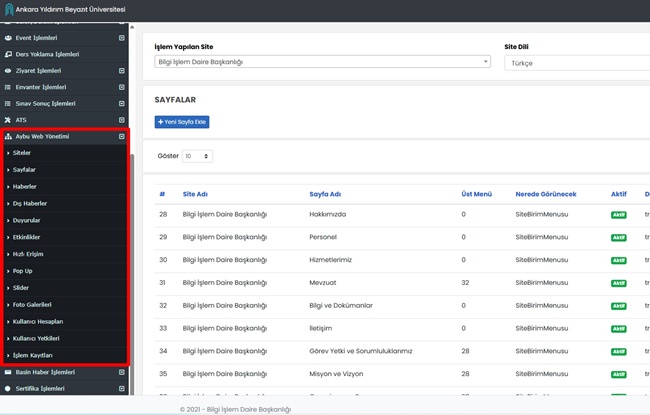Click the Aktif badge of the Hakkımızda row
Screen dimensions: 650x415
pos(618,214)
